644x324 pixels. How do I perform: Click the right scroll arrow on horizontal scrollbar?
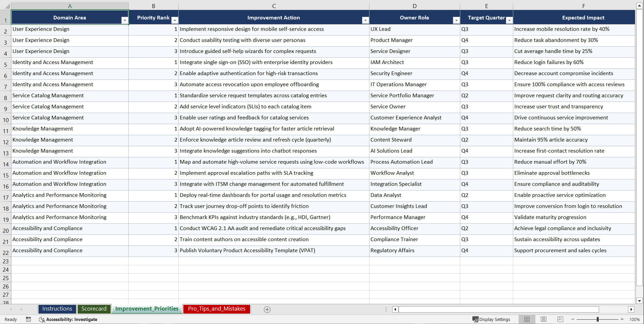[x=631, y=309]
